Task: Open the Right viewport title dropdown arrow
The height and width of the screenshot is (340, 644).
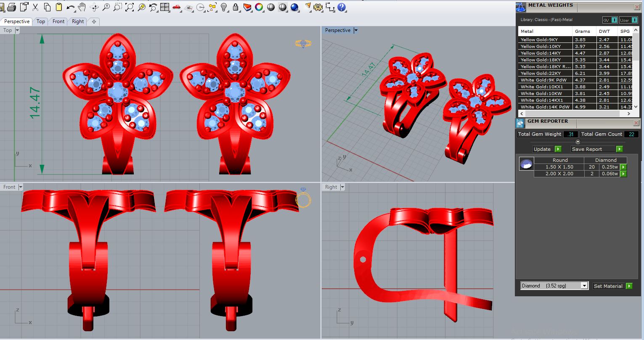Action: click(x=342, y=187)
